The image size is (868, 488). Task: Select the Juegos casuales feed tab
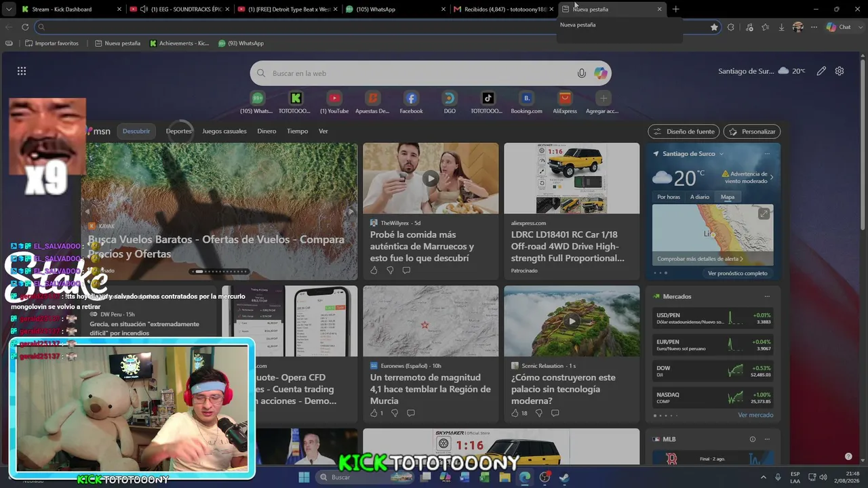224,131
